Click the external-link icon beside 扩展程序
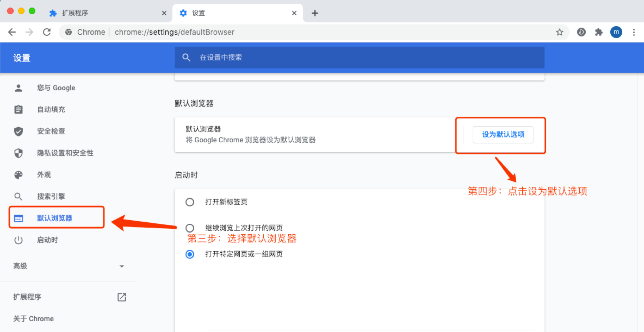 click(x=122, y=297)
